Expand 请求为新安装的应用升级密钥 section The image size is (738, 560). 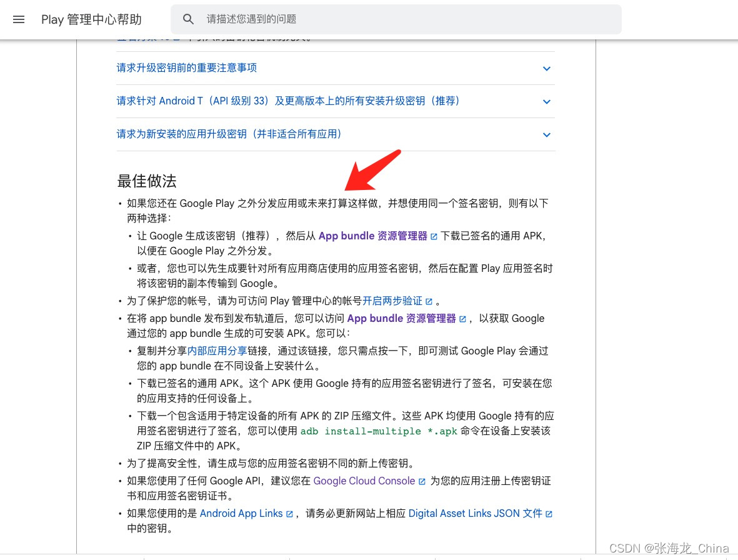pos(336,134)
